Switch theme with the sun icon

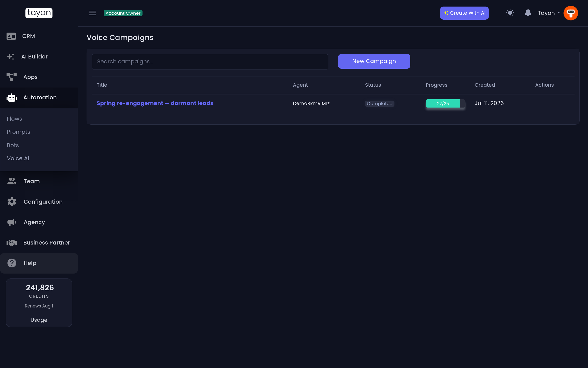pyautogui.click(x=510, y=13)
